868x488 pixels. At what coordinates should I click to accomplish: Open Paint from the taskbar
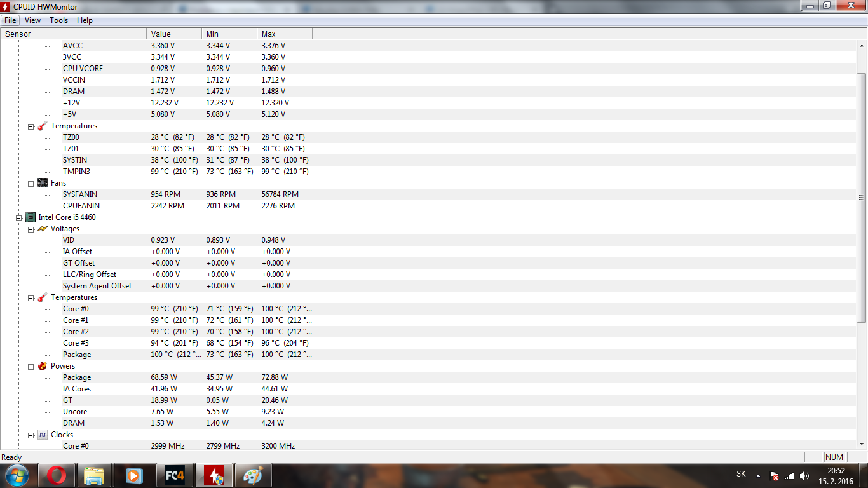tap(254, 475)
